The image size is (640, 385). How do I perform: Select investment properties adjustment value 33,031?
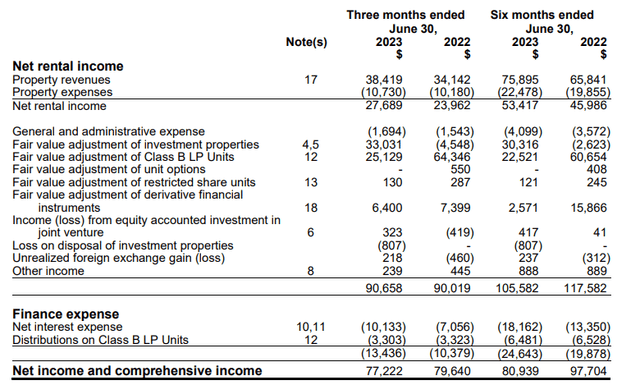[384, 145]
